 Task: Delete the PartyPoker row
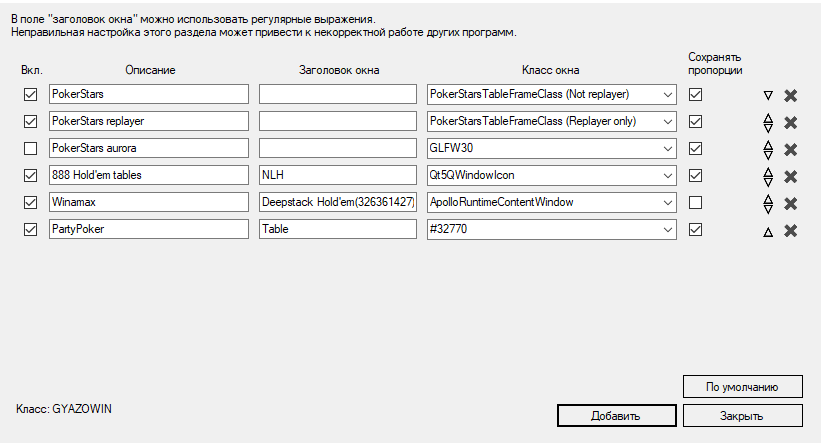[791, 230]
